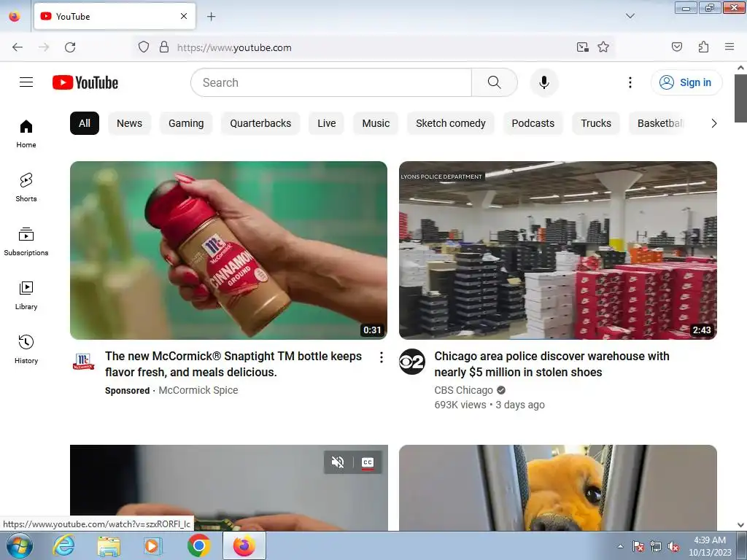
Task: Select the Music category chip
Action: [x=376, y=123]
